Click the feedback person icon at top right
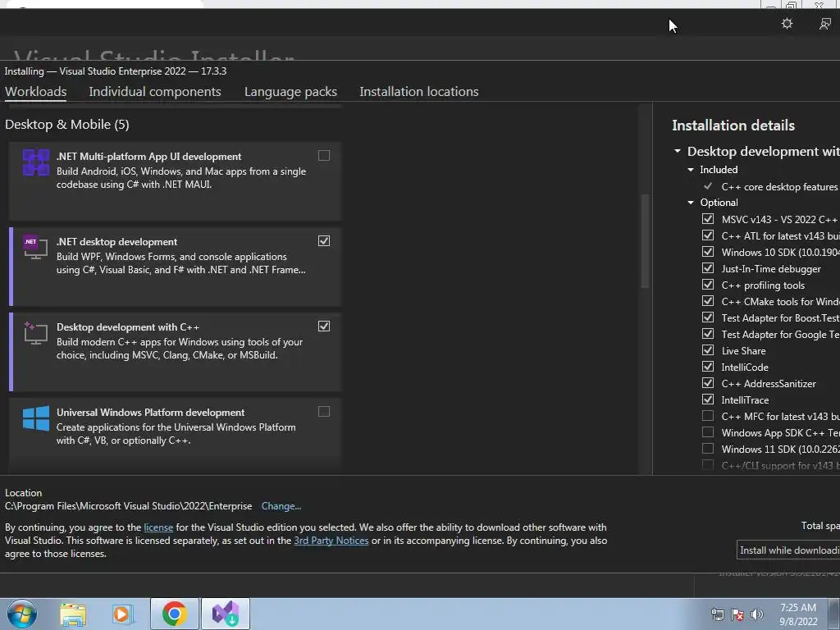The height and width of the screenshot is (630, 840). pyautogui.click(x=825, y=24)
